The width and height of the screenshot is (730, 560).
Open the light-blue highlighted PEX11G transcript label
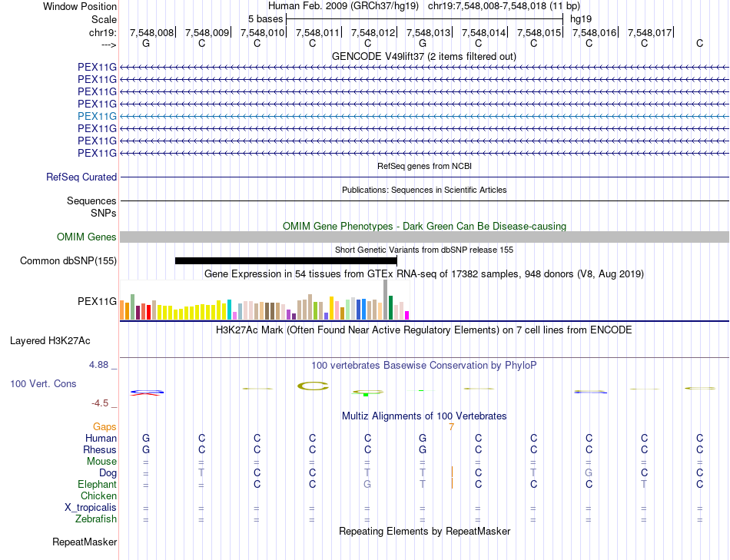click(x=97, y=116)
